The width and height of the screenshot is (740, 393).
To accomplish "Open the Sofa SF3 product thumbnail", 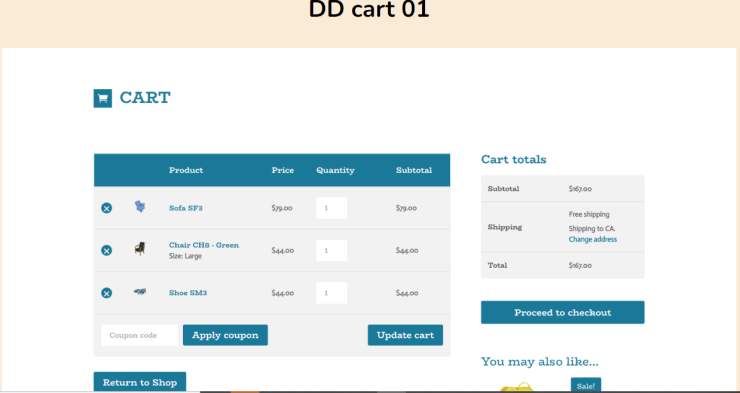I will click(x=140, y=207).
